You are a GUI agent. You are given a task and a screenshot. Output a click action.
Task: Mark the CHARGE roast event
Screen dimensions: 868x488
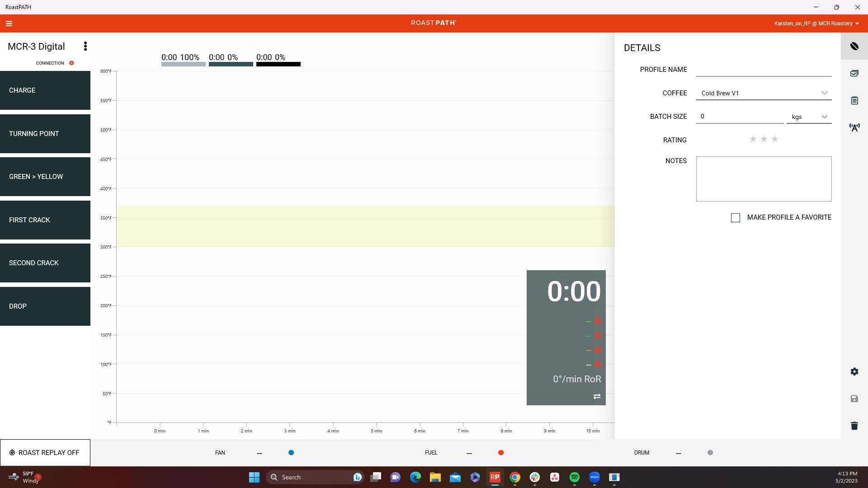click(x=45, y=90)
